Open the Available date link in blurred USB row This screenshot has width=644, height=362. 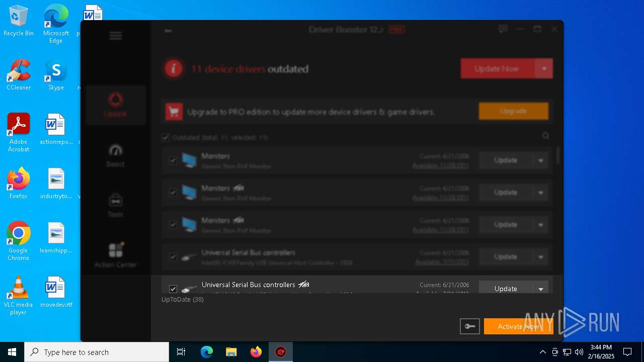coord(442,262)
